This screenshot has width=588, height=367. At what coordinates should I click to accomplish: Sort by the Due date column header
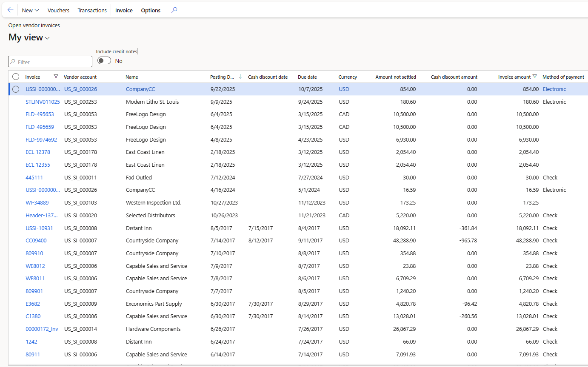pyautogui.click(x=307, y=77)
